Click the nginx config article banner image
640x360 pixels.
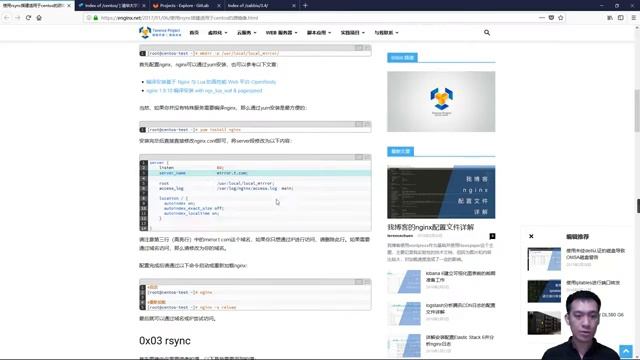coord(441,192)
